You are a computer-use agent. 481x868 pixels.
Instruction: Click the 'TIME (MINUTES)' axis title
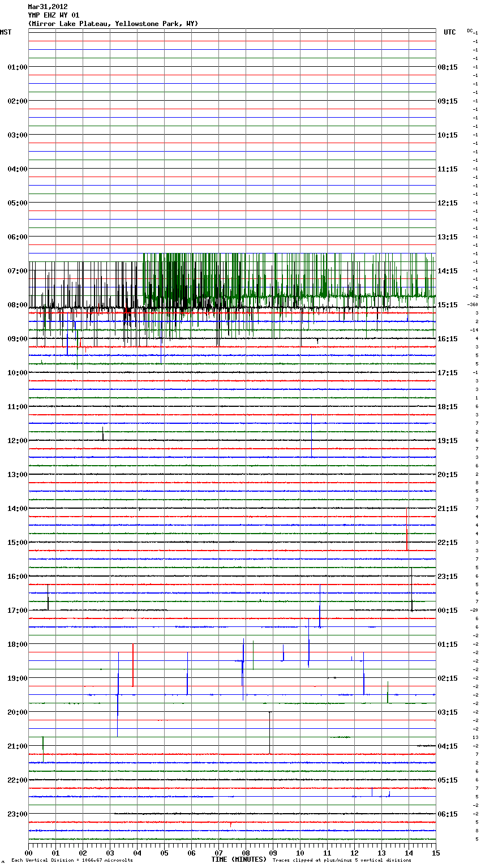(239, 860)
